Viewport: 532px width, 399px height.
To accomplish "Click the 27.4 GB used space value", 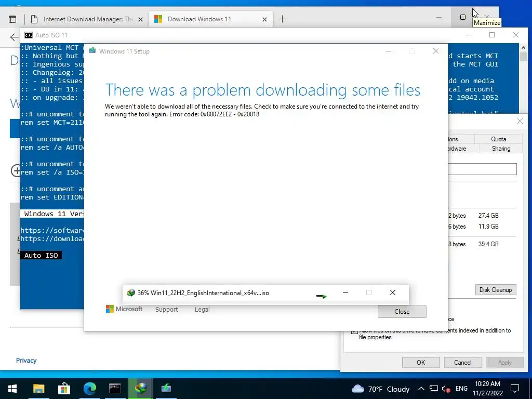I will point(488,216).
